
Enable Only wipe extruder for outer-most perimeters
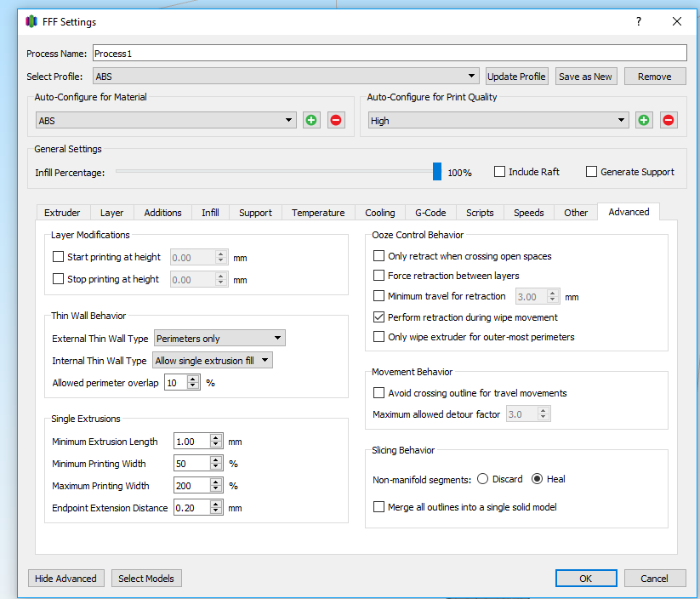tap(378, 336)
